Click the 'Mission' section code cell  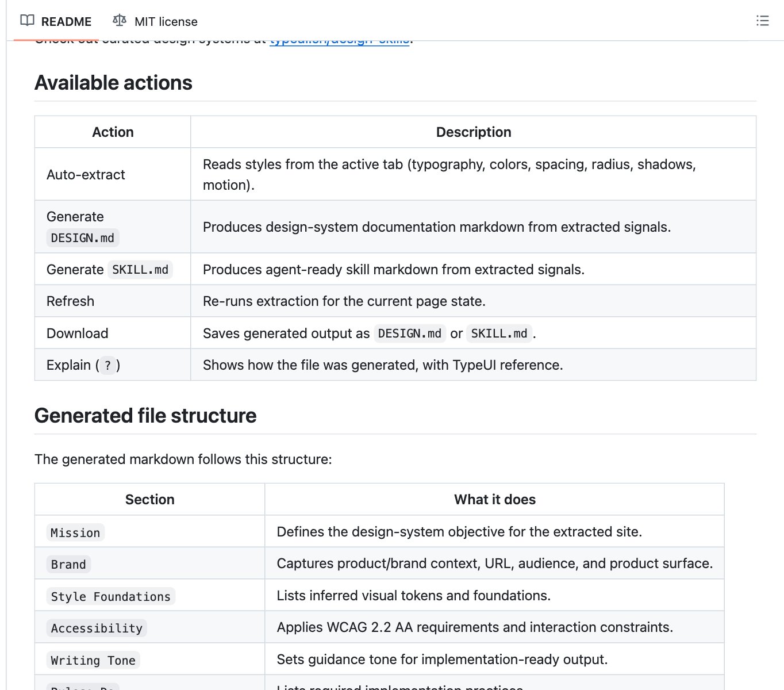tap(75, 533)
